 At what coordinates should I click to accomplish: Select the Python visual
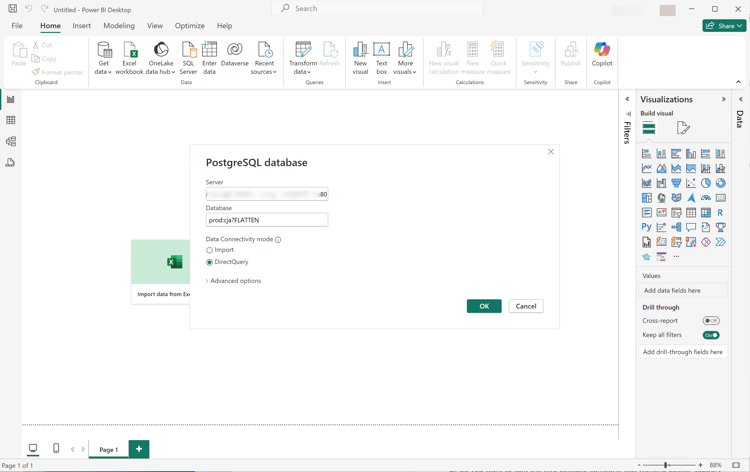click(646, 227)
